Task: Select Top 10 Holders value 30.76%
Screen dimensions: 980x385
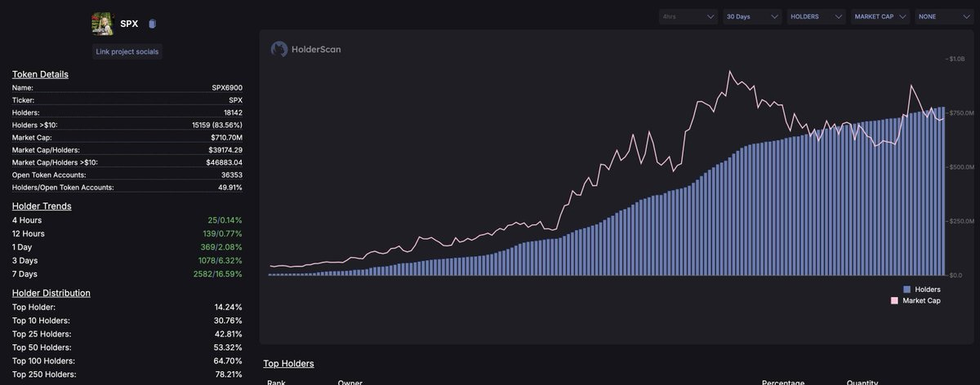Action: [228, 321]
